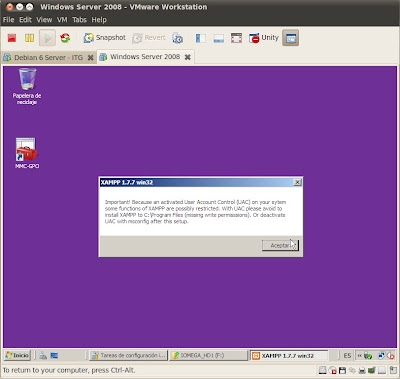Take a Snapshot of the VM
The height and width of the screenshot is (379, 400).
coord(104,38)
